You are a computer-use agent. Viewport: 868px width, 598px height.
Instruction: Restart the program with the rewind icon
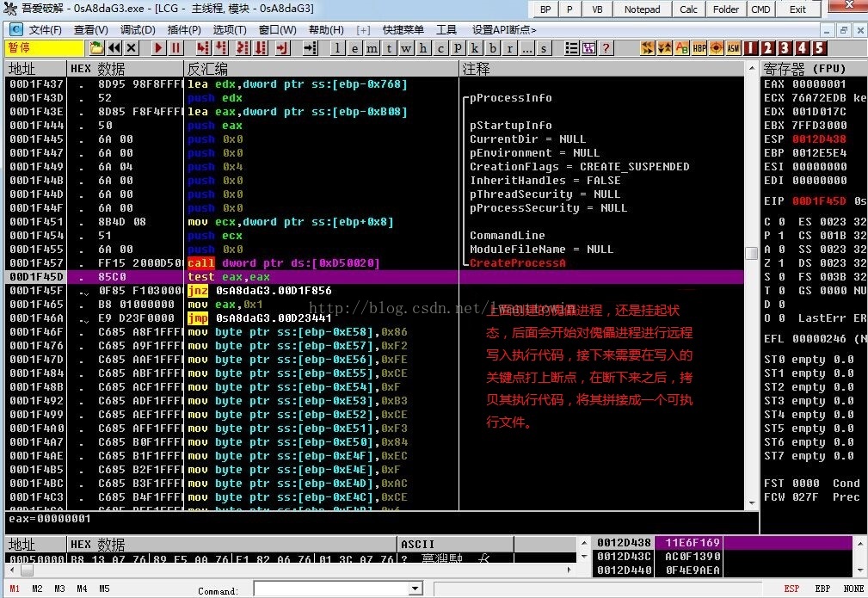(114, 48)
